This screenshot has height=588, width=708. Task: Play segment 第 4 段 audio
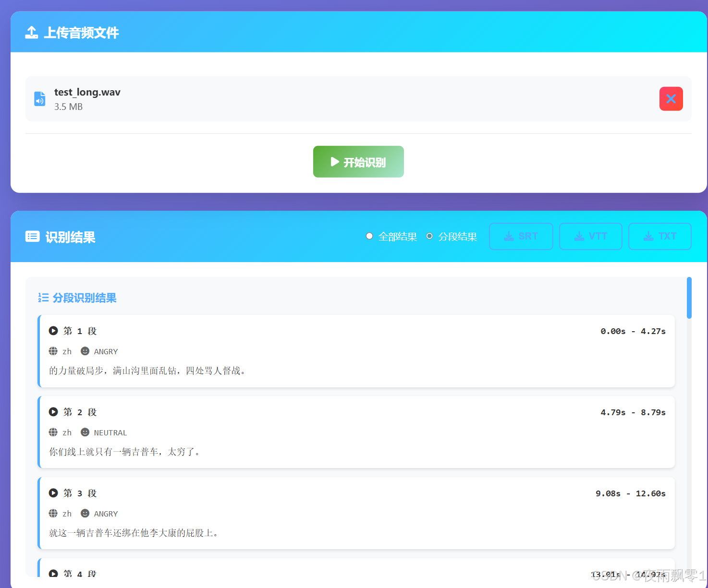[x=53, y=573]
